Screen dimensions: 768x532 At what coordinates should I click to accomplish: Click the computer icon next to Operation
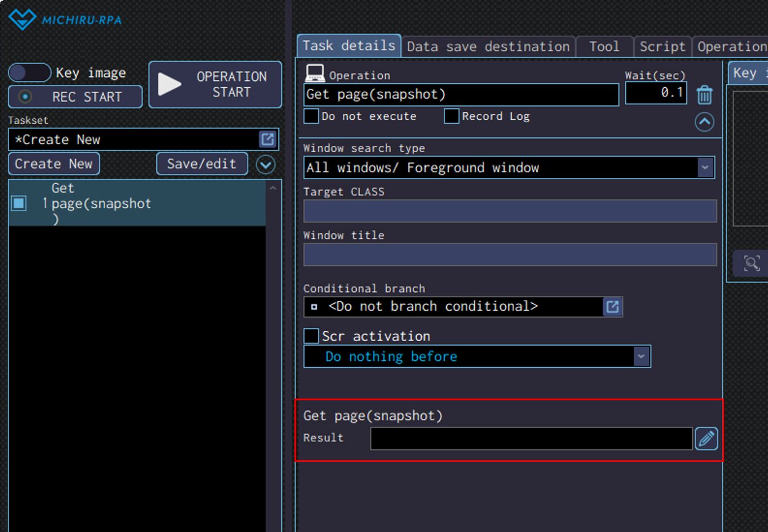click(x=314, y=74)
